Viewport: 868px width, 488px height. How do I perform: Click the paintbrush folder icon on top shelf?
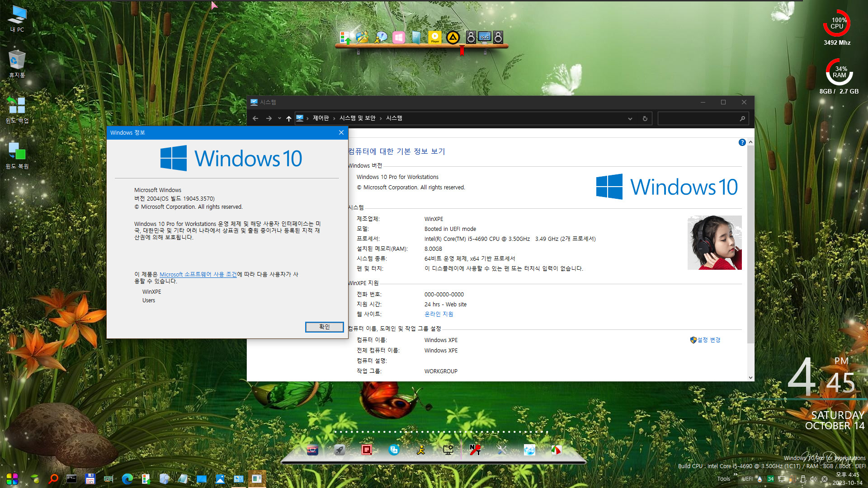click(363, 38)
